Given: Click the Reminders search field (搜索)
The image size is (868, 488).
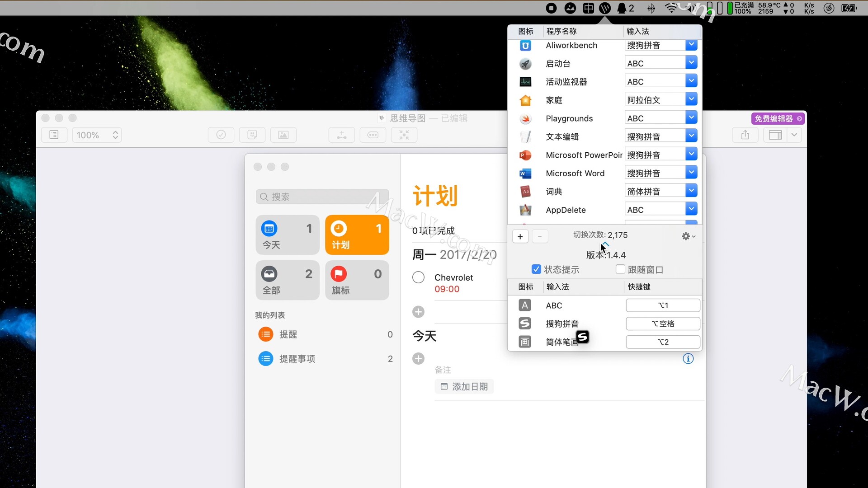Looking at the screenshot, I should [322, 197].
